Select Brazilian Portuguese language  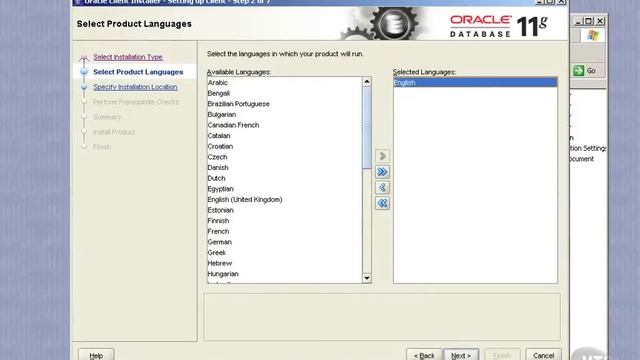[x=284, y=104]
